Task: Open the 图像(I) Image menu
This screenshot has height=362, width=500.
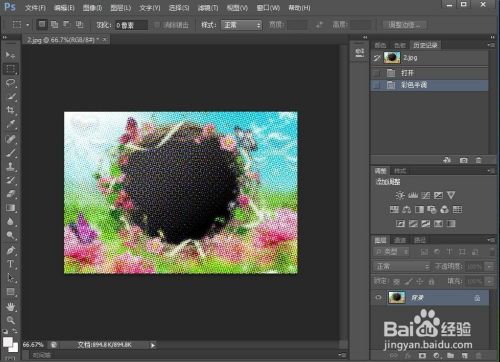Action: pos(92,8)
